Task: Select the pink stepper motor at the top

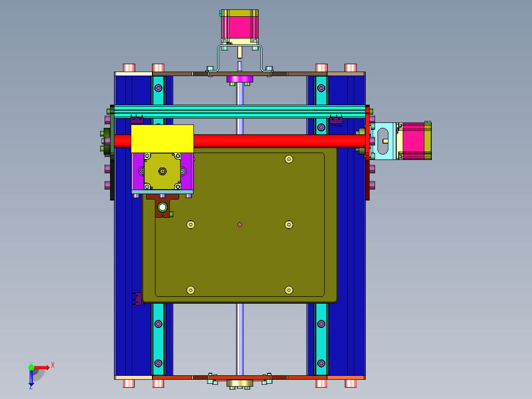Action: point(239,27)
